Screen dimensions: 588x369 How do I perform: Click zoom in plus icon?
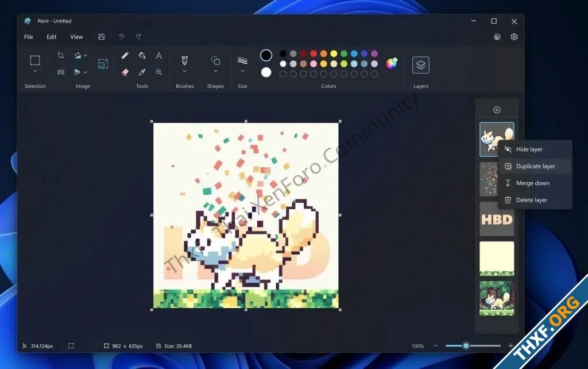click(x=510, y=346)
